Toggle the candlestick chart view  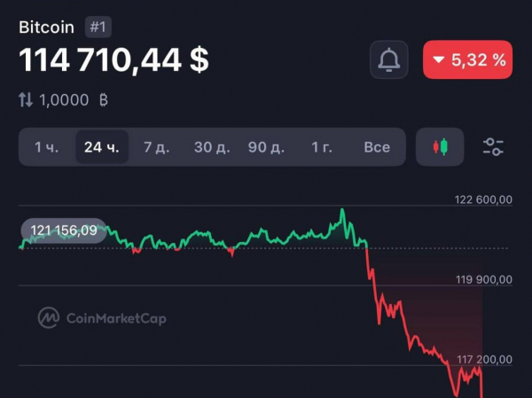(440, 147)
